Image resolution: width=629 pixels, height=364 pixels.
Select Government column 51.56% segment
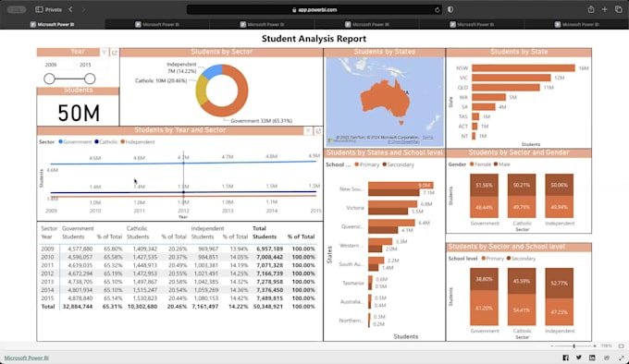click(484, 185)
